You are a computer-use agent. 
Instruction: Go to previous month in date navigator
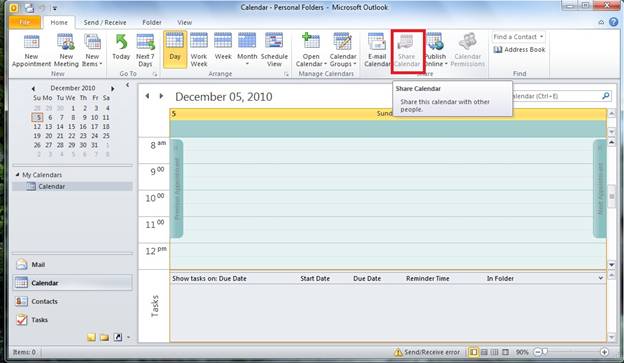33,89
